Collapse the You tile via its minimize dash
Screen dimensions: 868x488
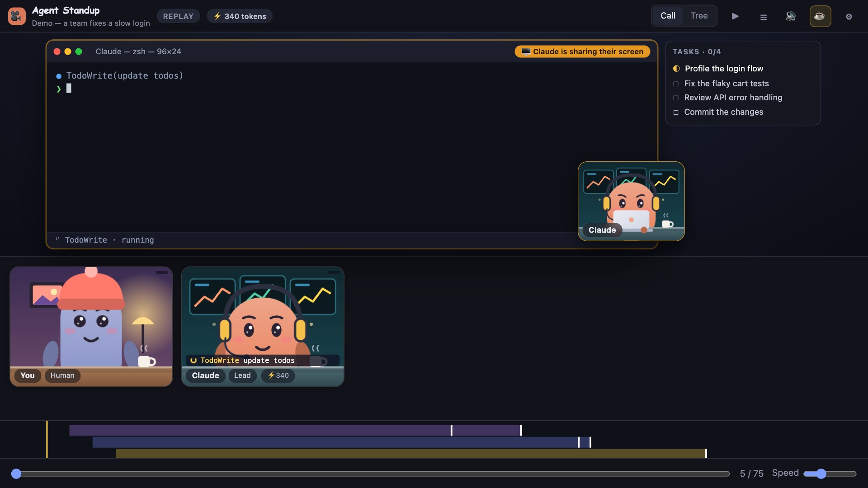(x=162, y=272)
